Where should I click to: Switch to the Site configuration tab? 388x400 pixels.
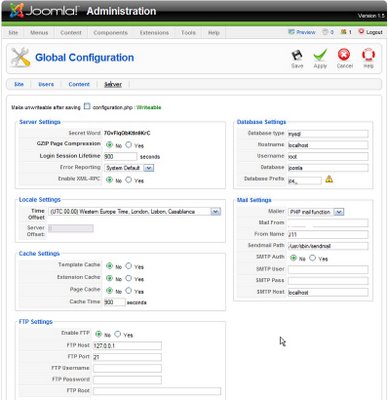point(19,84)
